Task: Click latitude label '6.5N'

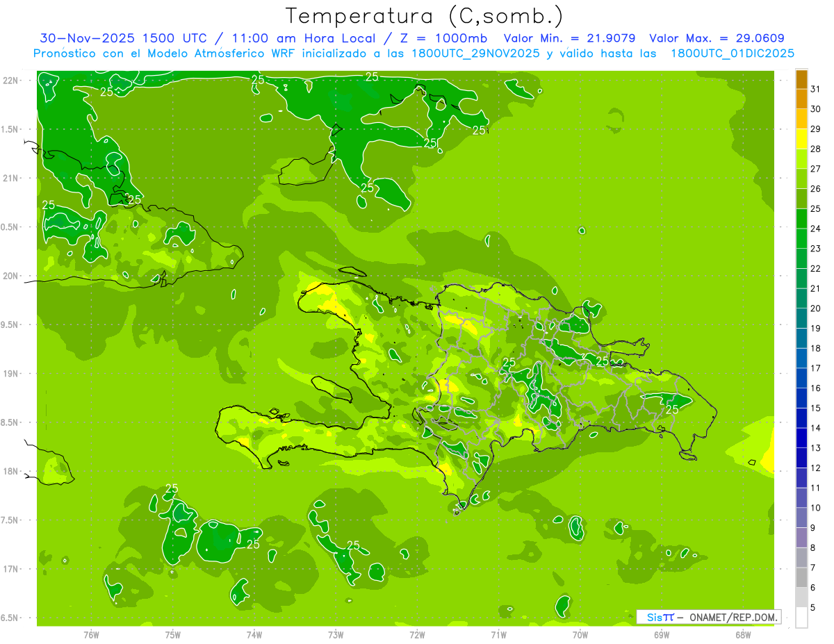Action: pyautogui.click(x=10, y=618)
